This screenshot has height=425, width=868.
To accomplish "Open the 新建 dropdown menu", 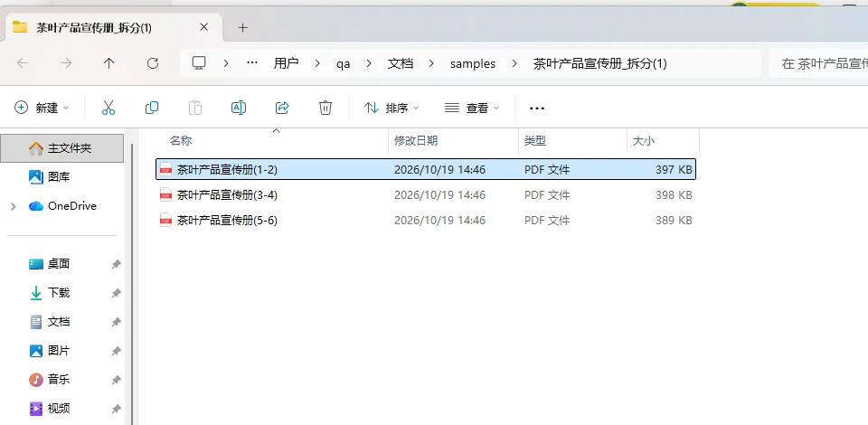I will [x=42, y=108].
